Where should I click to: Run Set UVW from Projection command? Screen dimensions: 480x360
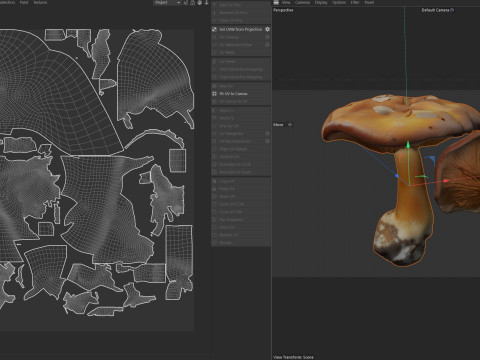tap(241, 29)
